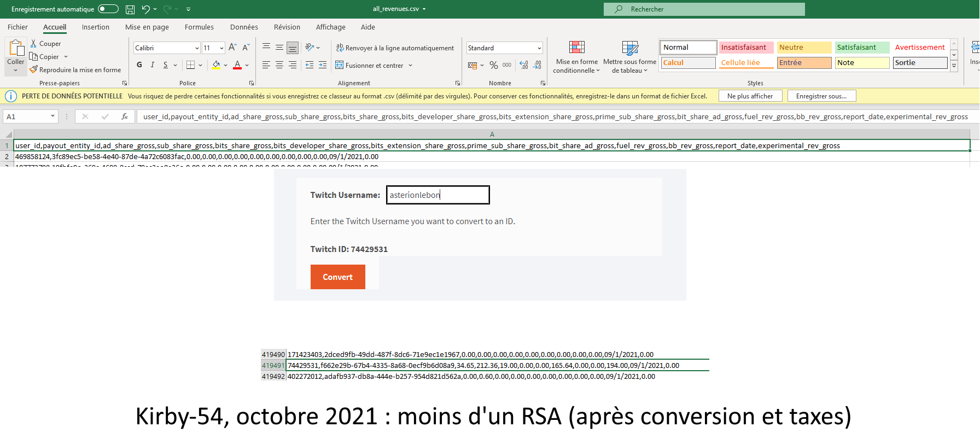Add a decimal place

click(524, 65)
